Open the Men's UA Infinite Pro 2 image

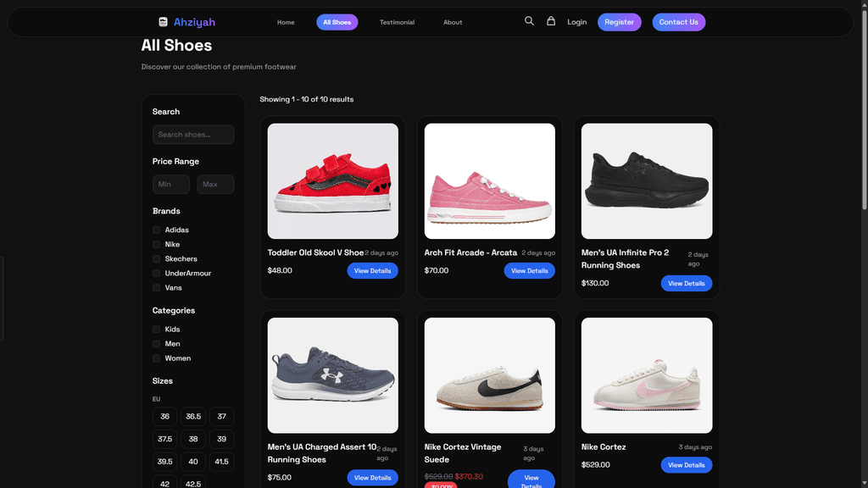647,181
